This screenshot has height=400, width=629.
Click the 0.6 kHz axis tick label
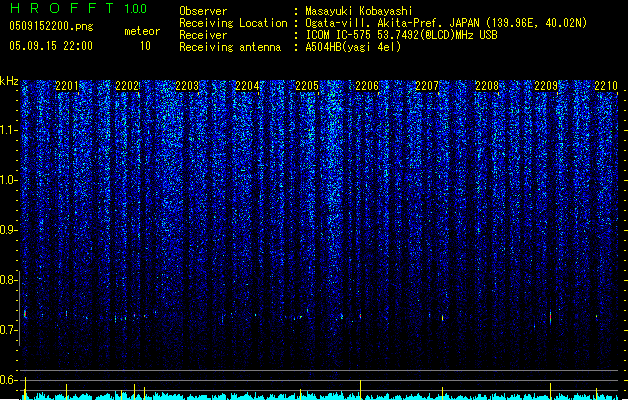8,380
